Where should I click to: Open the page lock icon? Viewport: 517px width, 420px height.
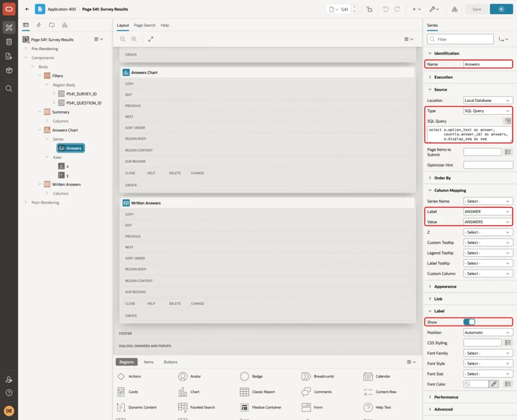(x=369, y=9)
